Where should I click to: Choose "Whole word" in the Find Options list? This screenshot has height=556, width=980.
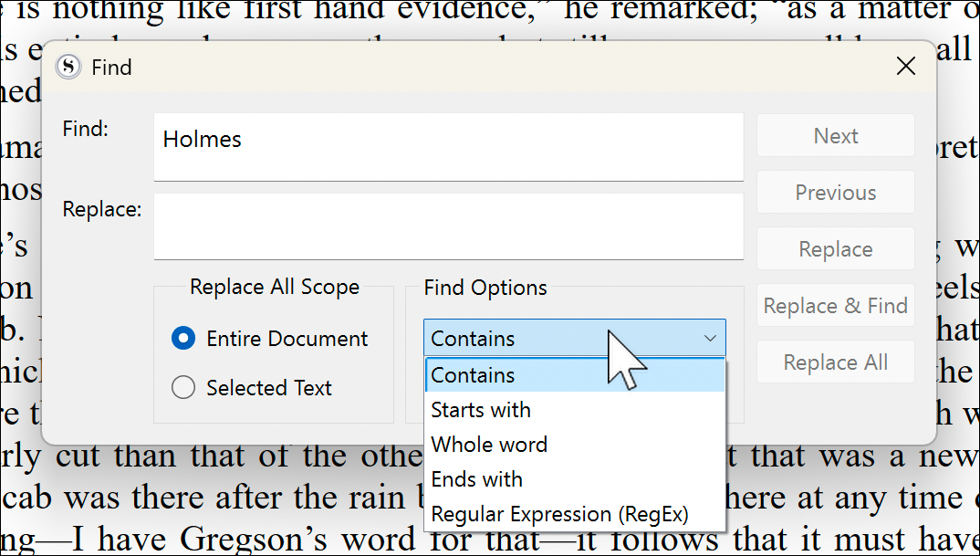(x=489, y=445)
